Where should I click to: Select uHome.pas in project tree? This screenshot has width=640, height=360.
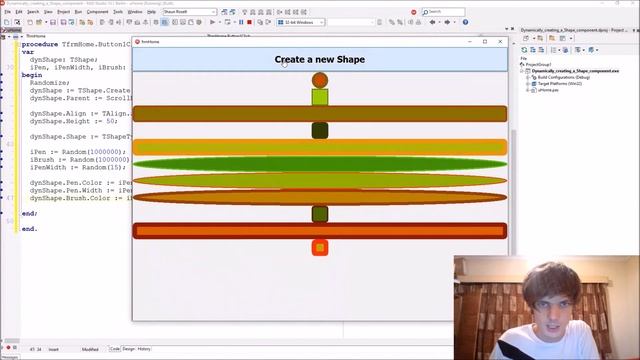click(548, 90)
